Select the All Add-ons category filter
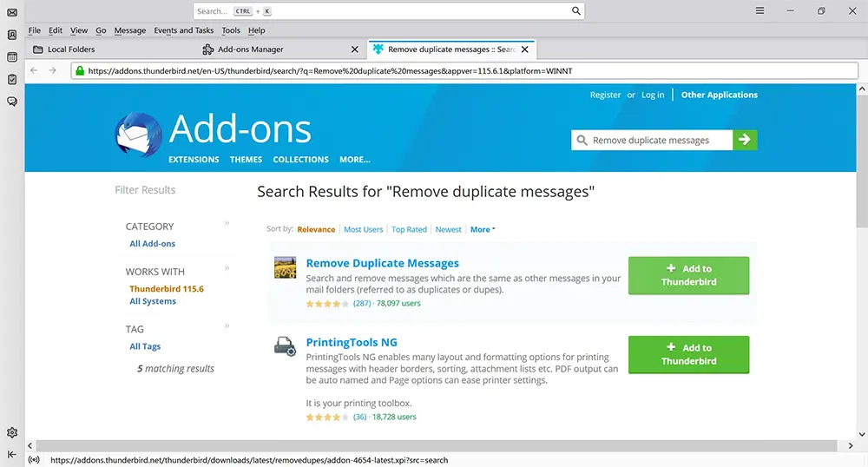This screenshot has height=467, width=868. tap(152, 243)
